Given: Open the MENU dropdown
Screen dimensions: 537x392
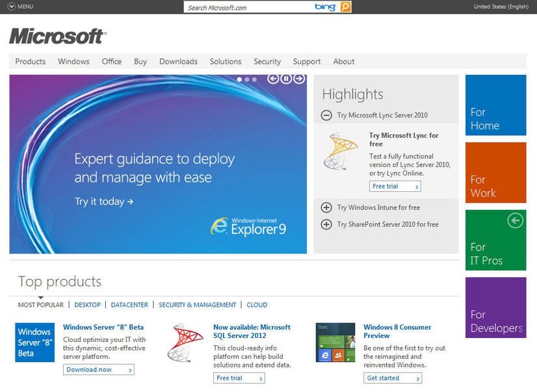Looking at the screenshot, I should pyautogui.click(x=21, y=7).
